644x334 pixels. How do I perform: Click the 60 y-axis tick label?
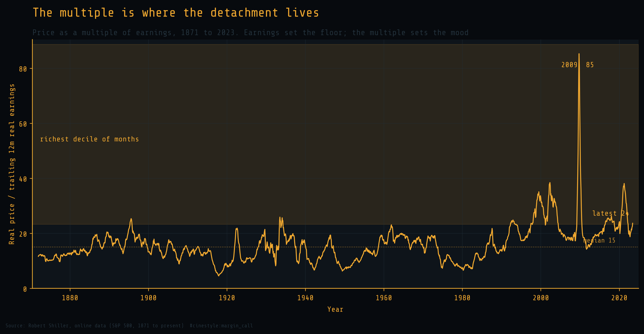pos(23,124)
